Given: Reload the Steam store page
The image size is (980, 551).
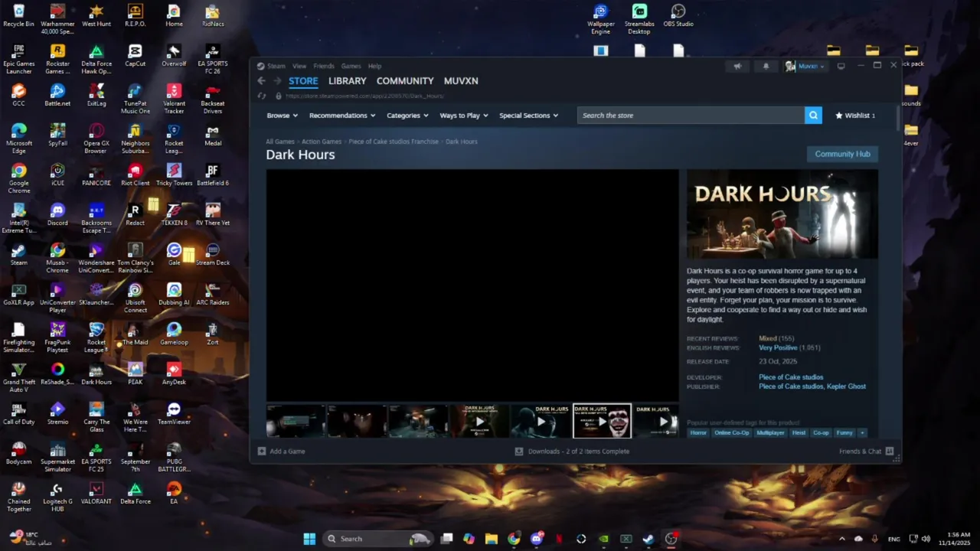Looking at the screenshot, I should tap(262, 96).
